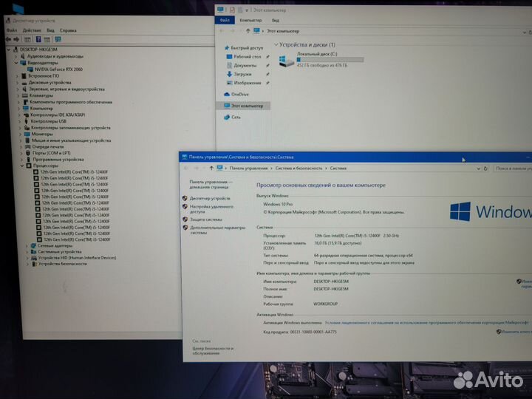532x399 pixels.
Task: Click the help icon in Device Manager toolbar
Action: [38, 39]
